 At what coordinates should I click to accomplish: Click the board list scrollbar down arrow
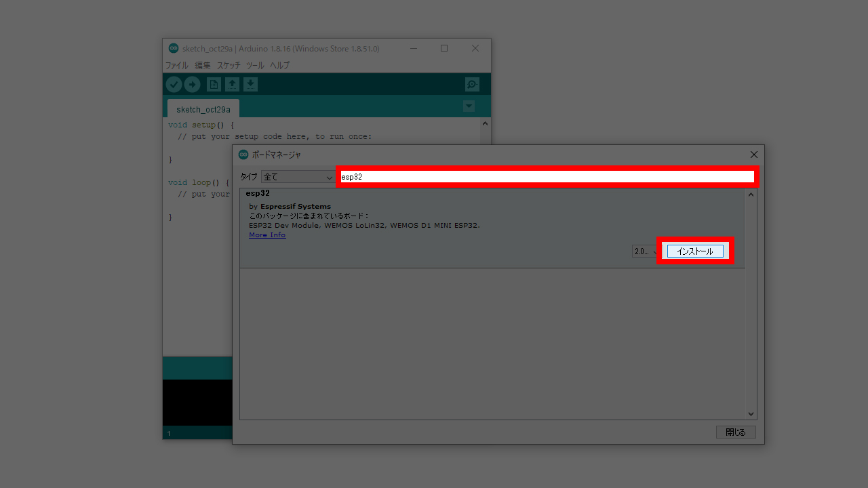point(751,413)
